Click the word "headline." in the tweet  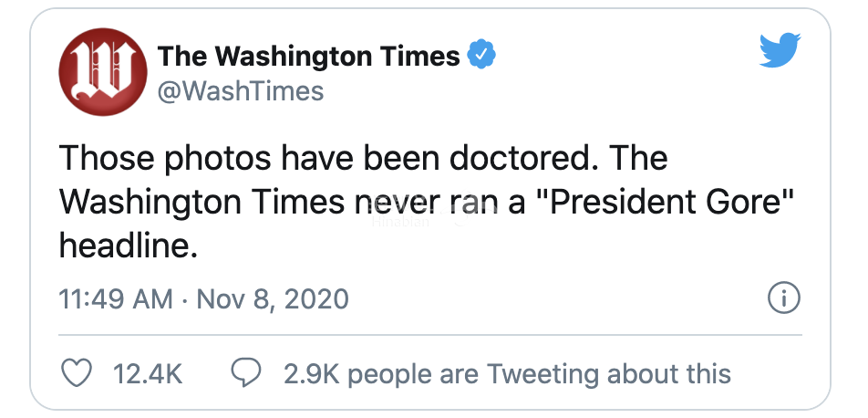[x=128, y=244]
